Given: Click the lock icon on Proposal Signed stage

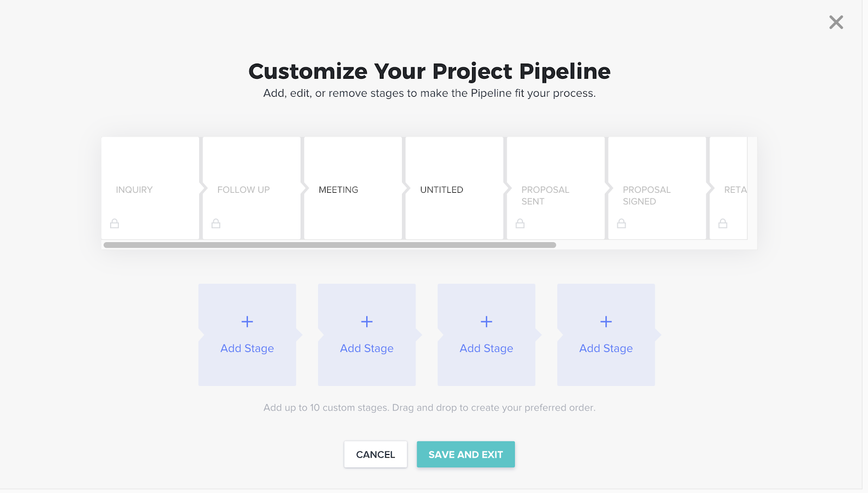Looking at the screenshot, I should 622,223.
